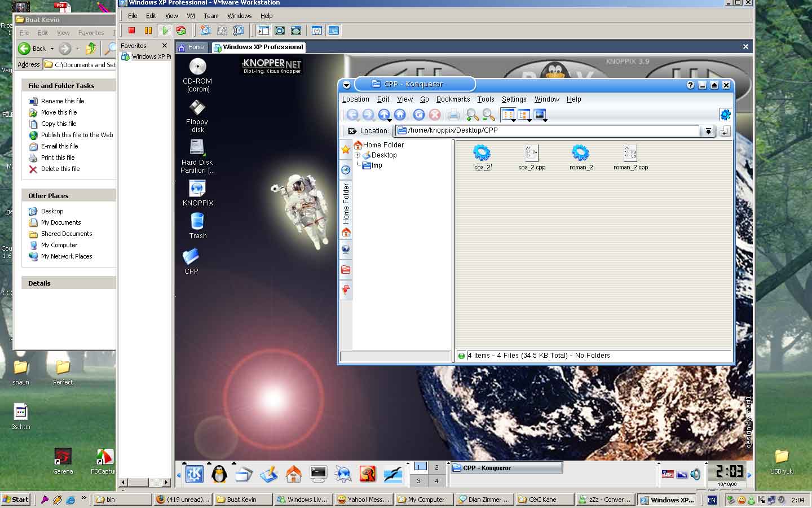Click the 'Rename this file' task link
The height and width of the screenshot is (508, 812).
(62, 101)
